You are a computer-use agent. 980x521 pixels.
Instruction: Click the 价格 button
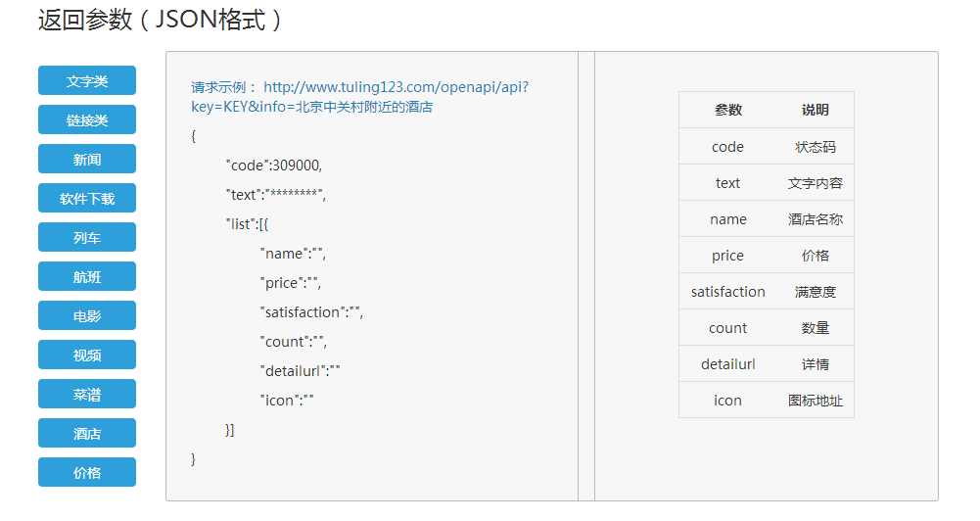pyautogui.click(x=87, y=472)
